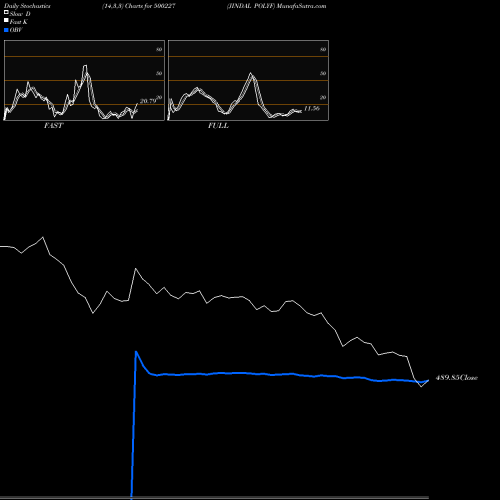Viewport: 500px width, 500px height.
Task: Click the 50 level label in FAST chart
Action: pyautogui.click(x=159, y=73)
